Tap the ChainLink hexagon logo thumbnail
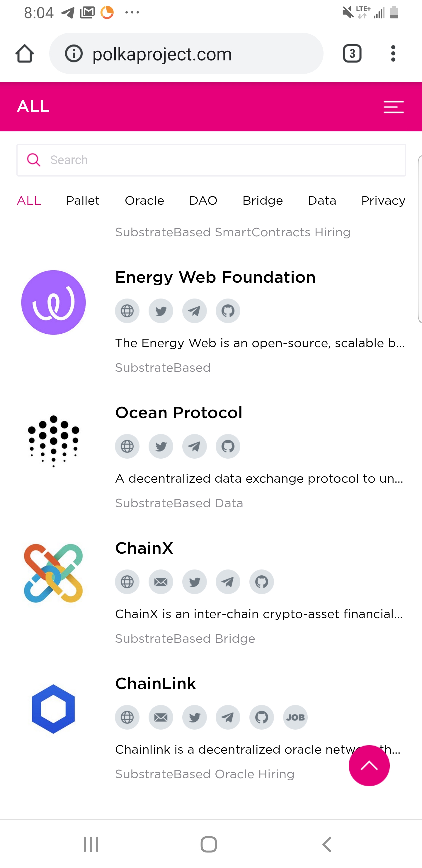Screen dimensions: 422x868 coord(53,709)
